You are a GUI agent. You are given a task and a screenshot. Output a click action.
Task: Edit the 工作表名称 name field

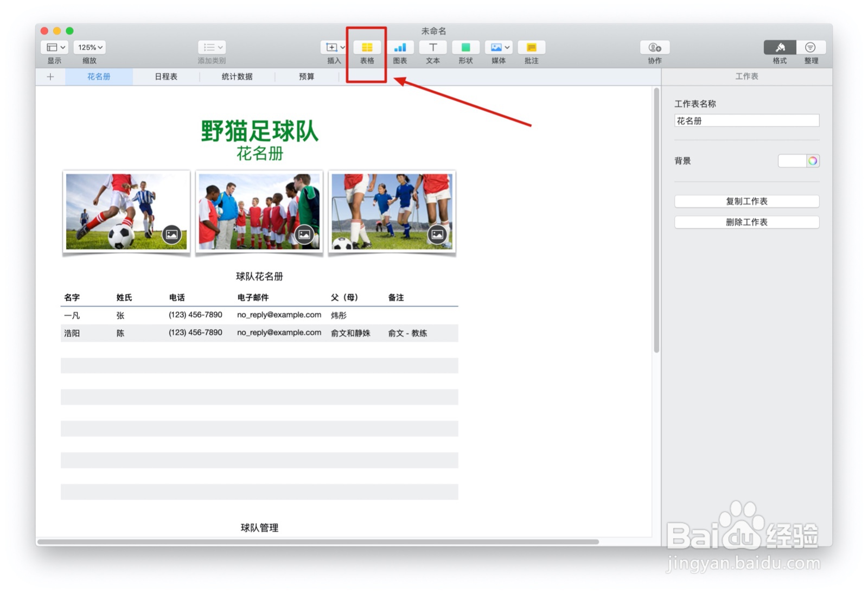[x=746, y=120]
